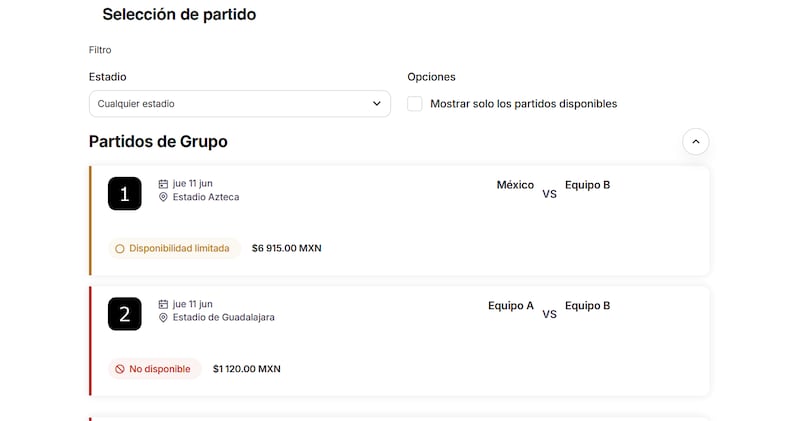Click calendar icon for match 2
This screenshot has width=800, height=421.
[x=163, y=304]
